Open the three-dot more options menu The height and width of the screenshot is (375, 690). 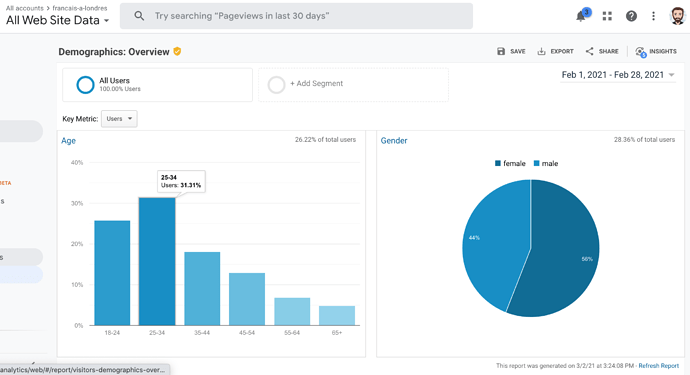pyautogui.click(x=653, y=16)
